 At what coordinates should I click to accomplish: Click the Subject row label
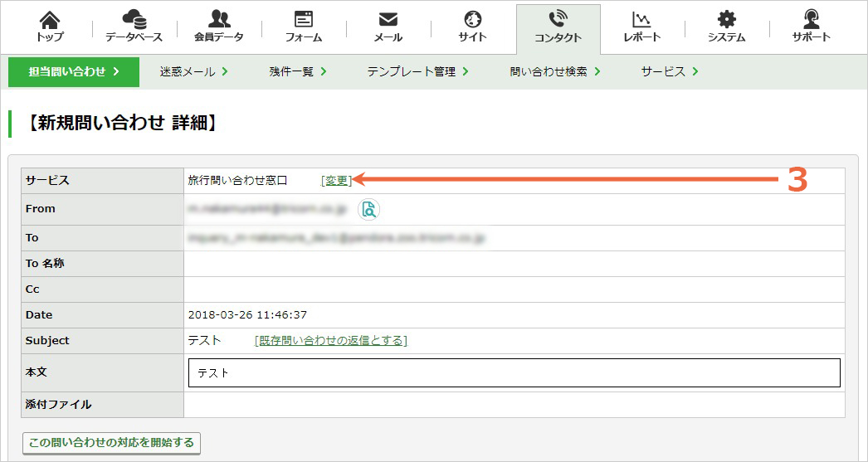click(47, 341)
